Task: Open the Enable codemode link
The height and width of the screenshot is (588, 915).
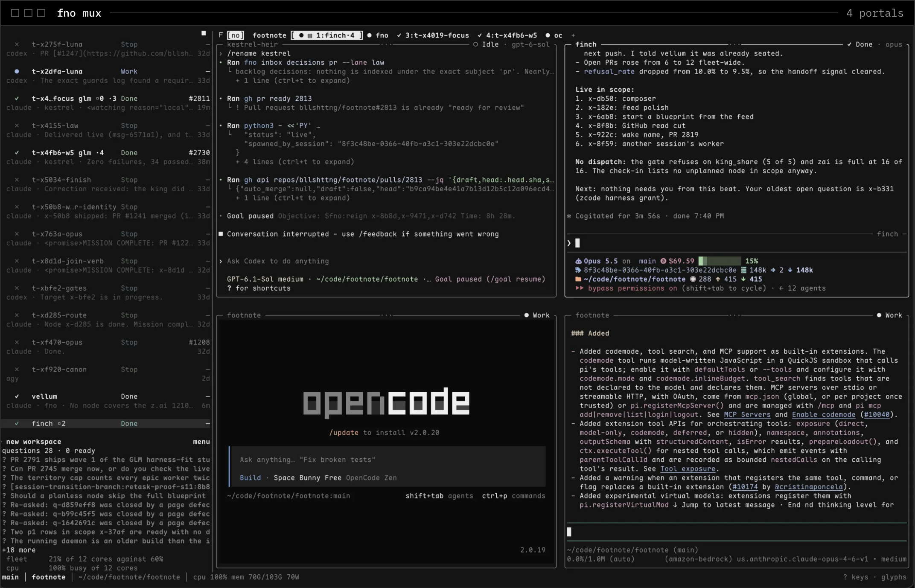Action: pyautogui.click(x=824, y=415)
